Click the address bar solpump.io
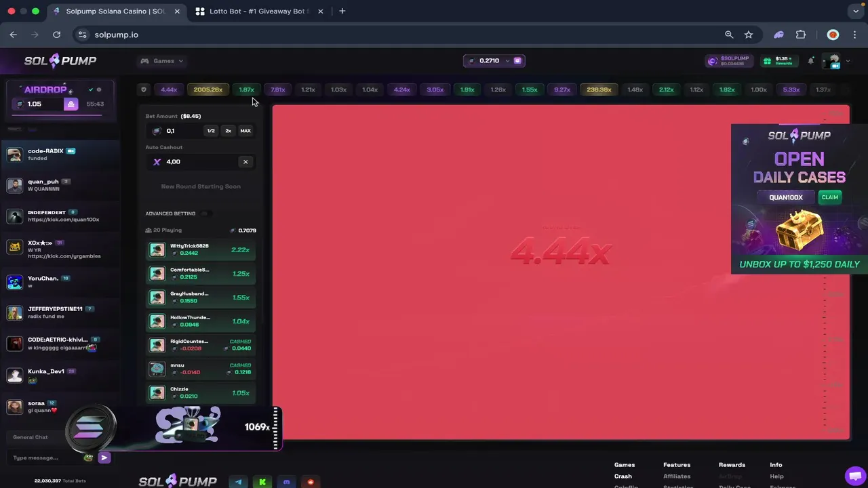868x488 pixels. point(116,35)
